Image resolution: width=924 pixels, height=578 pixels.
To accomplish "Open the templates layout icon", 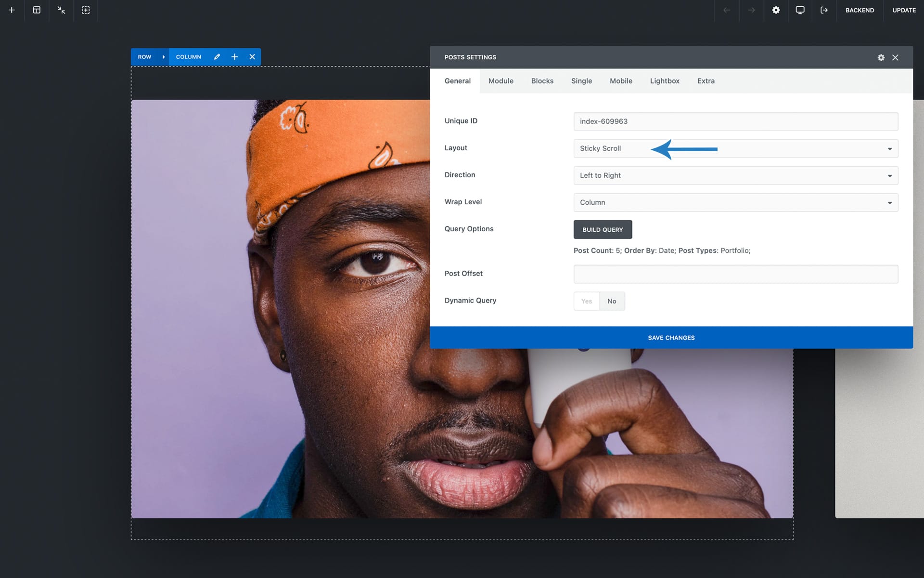I will coord(37,10).
